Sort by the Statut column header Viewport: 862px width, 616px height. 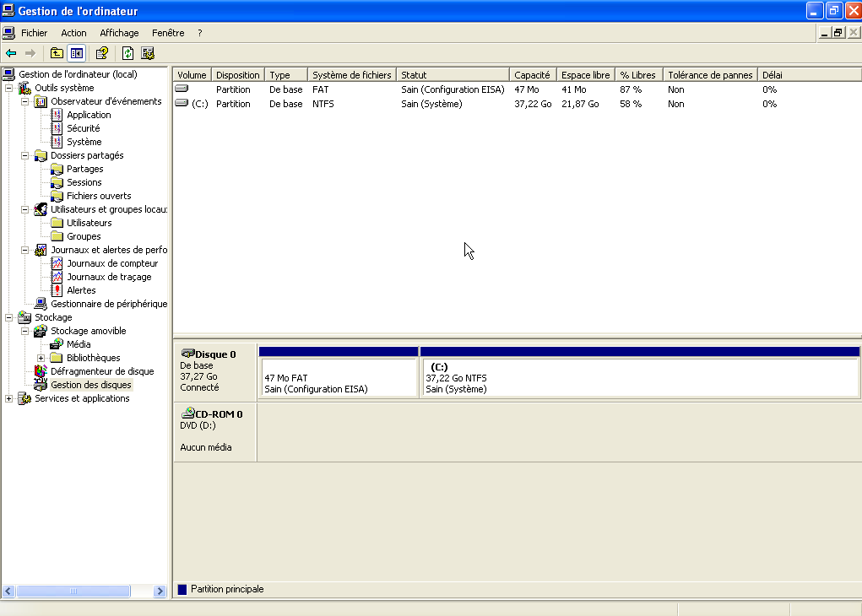453,75
